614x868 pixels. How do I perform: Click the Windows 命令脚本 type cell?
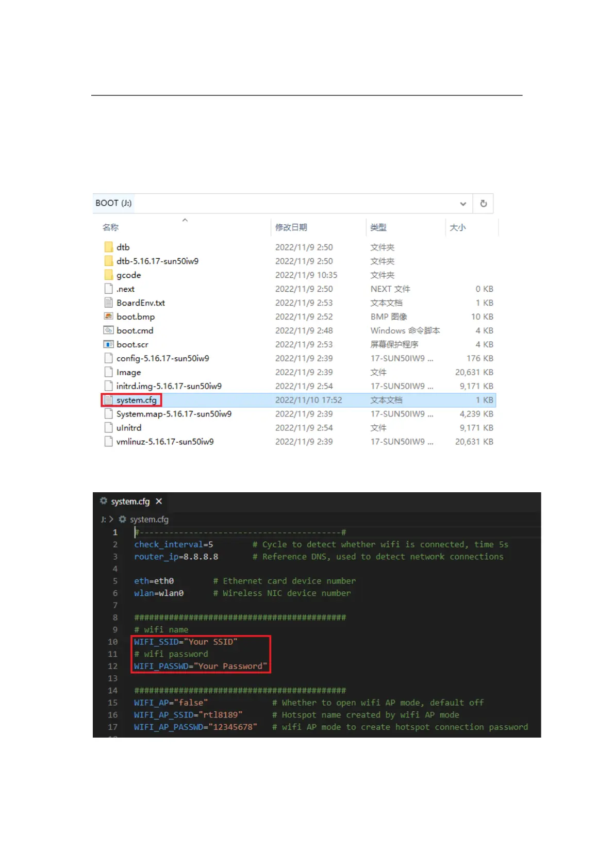(x=405, y=330)
